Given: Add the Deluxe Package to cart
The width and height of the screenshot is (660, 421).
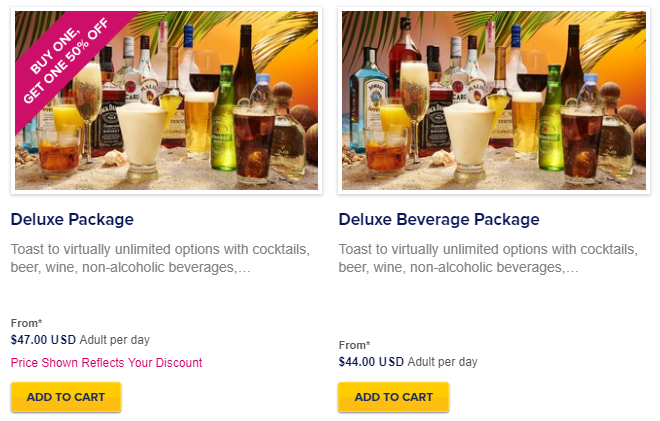Looking at the screenshot, I should pos(66,397).
